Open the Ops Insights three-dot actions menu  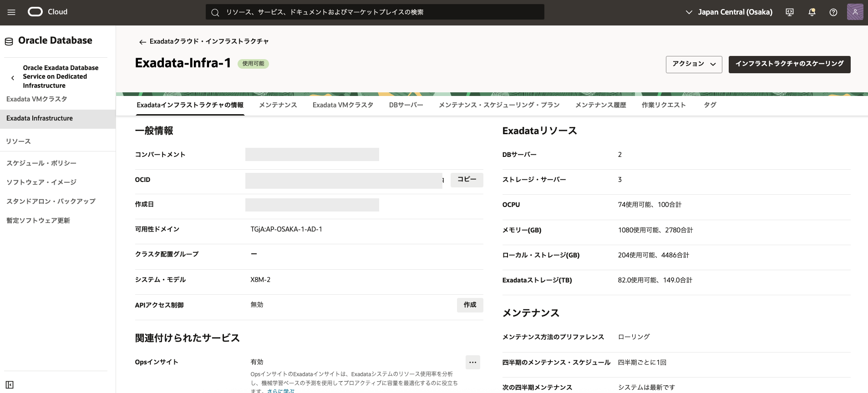click(x=472, y=363)
